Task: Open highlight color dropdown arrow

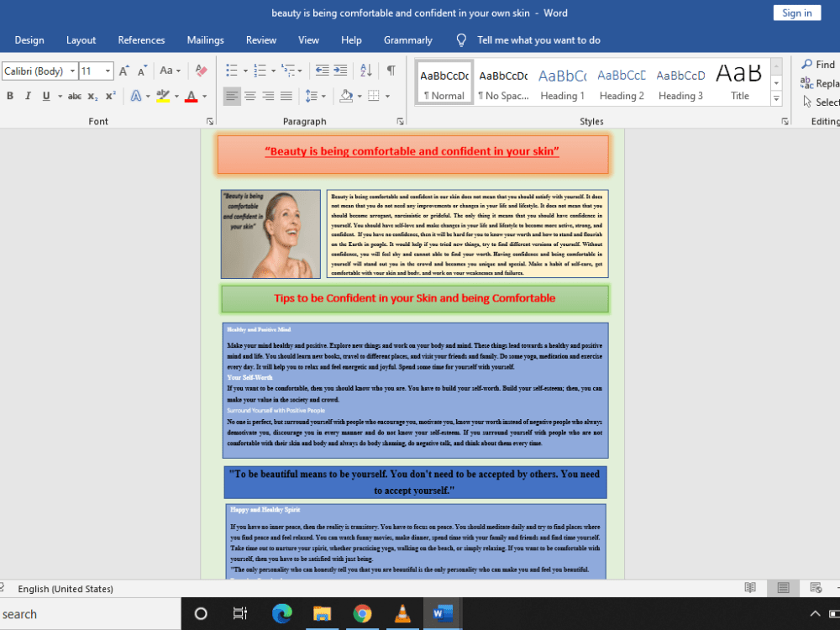Action: coord(176,97)
